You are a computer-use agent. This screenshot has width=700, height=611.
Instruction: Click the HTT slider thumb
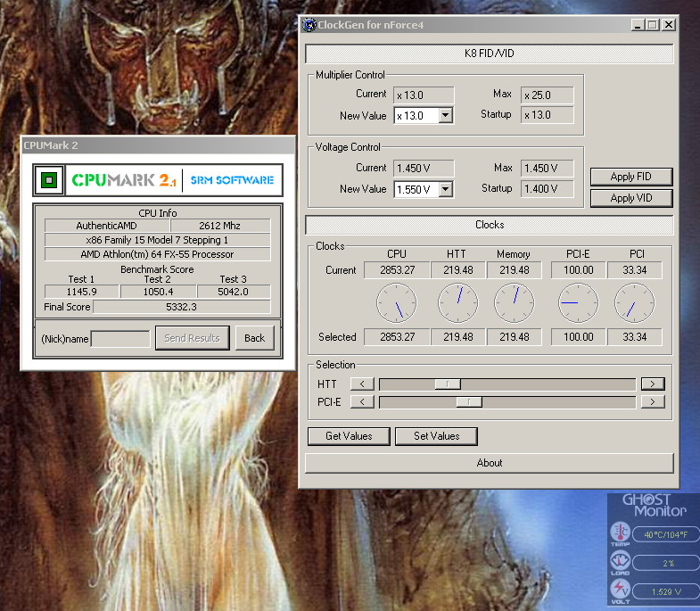click(448, 384)
